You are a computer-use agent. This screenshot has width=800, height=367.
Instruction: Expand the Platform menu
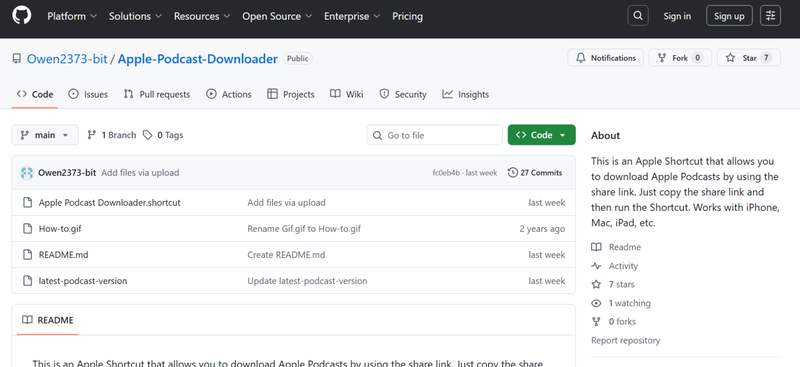pos(72,16)
